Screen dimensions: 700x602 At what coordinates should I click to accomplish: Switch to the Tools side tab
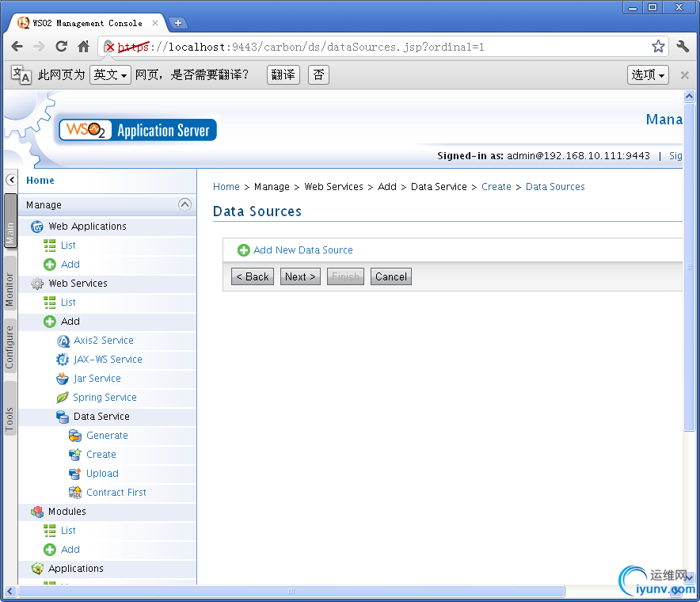coord(10,410)
